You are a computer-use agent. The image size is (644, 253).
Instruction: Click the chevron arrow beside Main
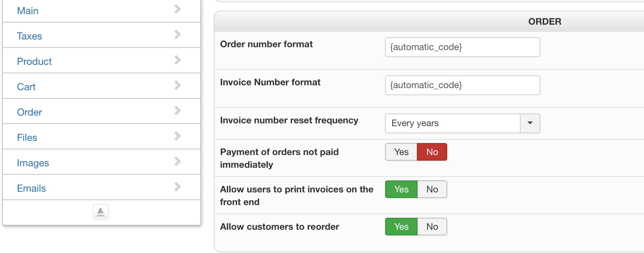(x=177, y=10)
